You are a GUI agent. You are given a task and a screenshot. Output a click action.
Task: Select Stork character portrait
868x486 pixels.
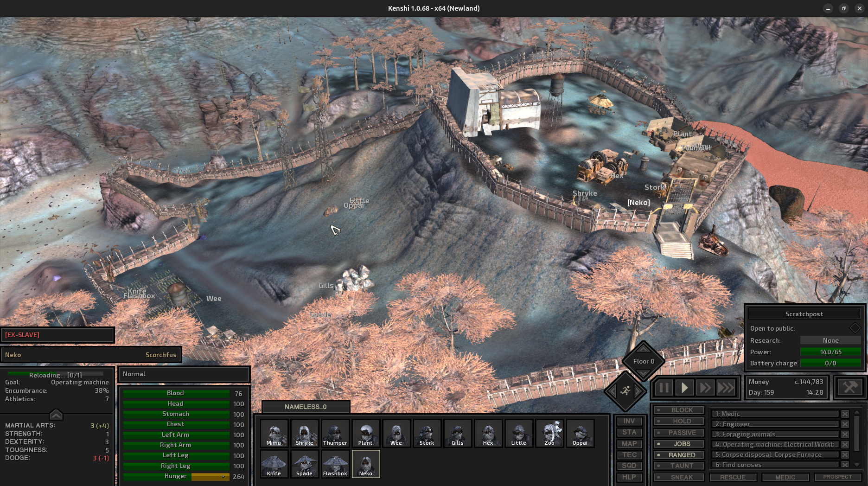pyautogui.click(x=427, y=433)
